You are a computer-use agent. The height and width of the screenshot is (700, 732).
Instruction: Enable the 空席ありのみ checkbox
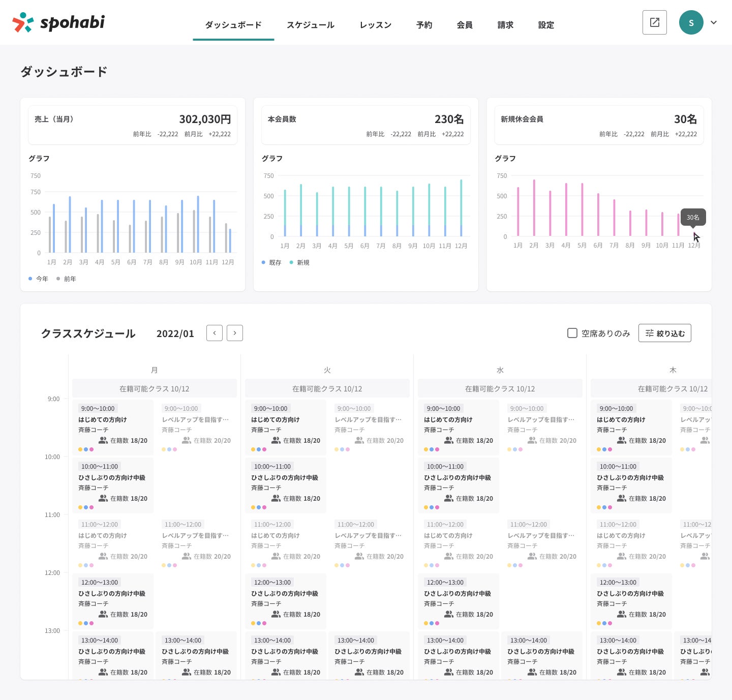572,333
